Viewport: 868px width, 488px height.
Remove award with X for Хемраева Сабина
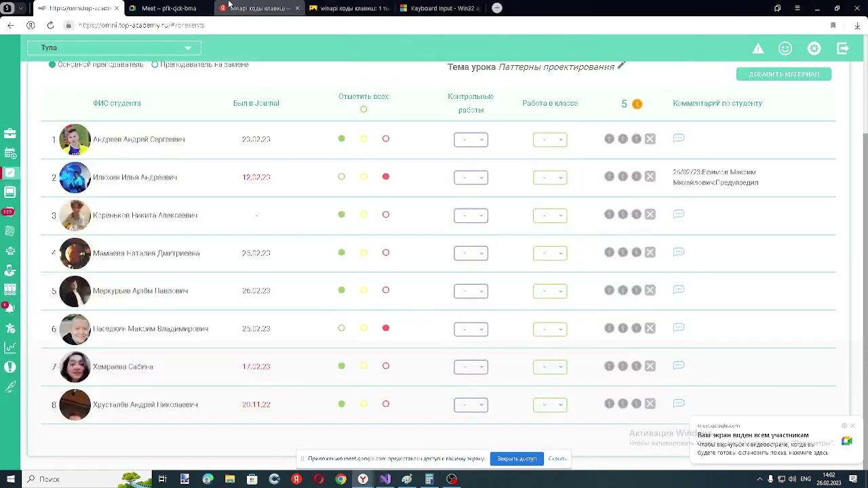coord(650,366)
